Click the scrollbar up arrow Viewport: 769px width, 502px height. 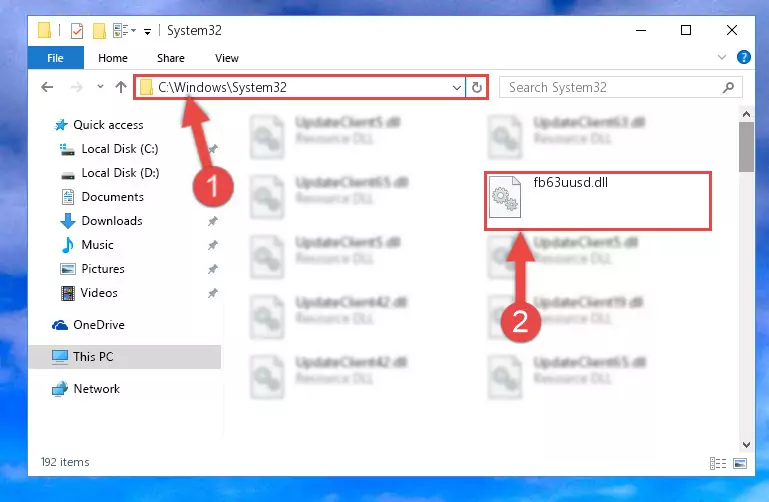coord(746,114)
